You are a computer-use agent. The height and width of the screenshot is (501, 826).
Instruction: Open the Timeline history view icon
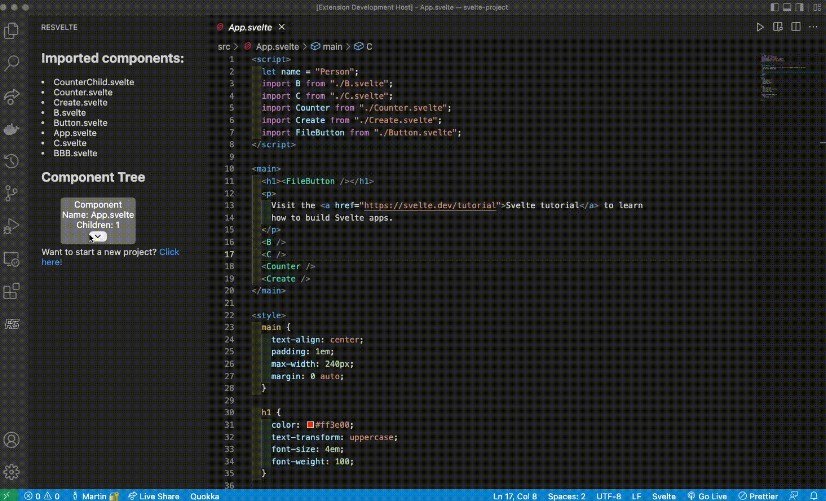pos(12,161)
